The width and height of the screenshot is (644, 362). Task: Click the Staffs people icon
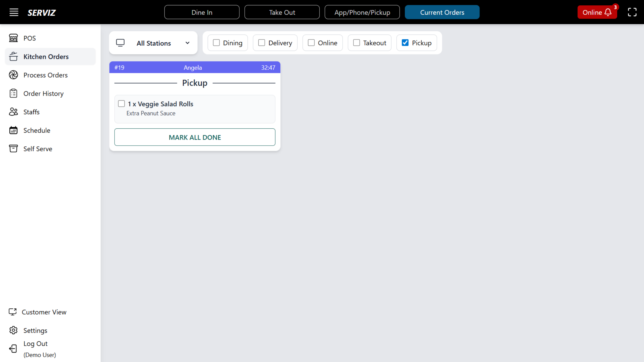[x=13, y=112]
